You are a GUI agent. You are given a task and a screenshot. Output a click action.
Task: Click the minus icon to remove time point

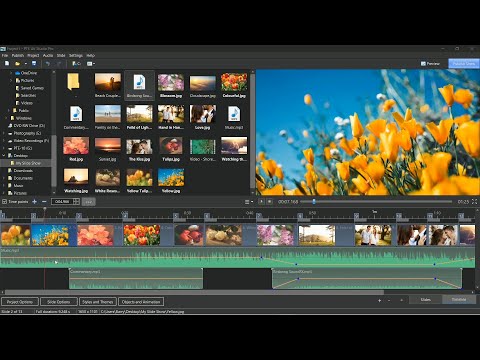pyautogui.click(x=44, y=202)
